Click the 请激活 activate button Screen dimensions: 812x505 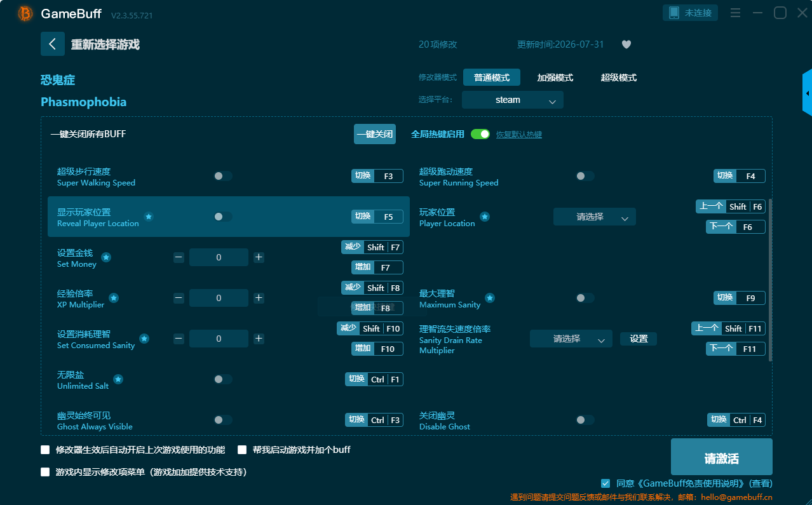pyautogui.click(x=722, y=457)
